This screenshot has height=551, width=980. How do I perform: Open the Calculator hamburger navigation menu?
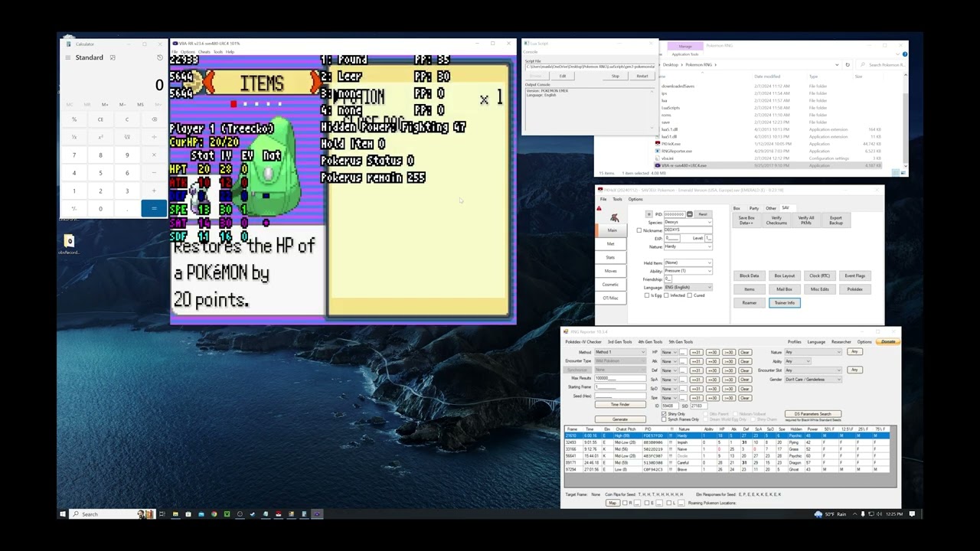67,57
